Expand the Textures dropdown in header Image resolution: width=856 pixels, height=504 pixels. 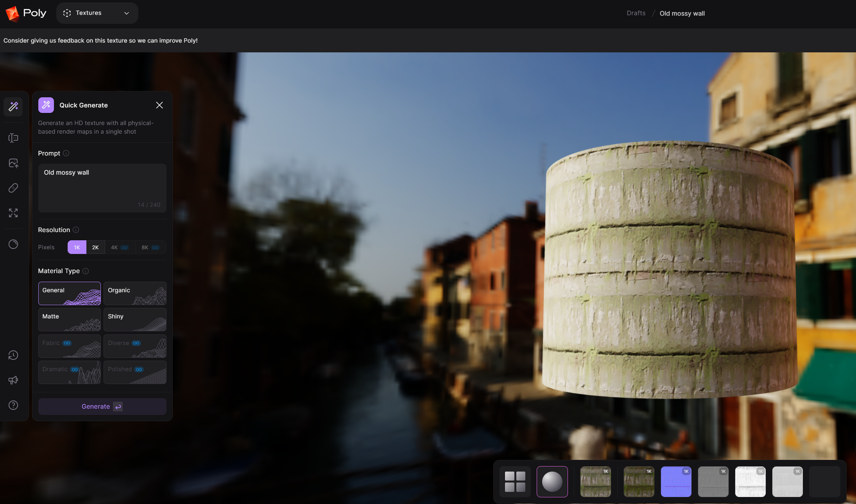coord(97,13)
